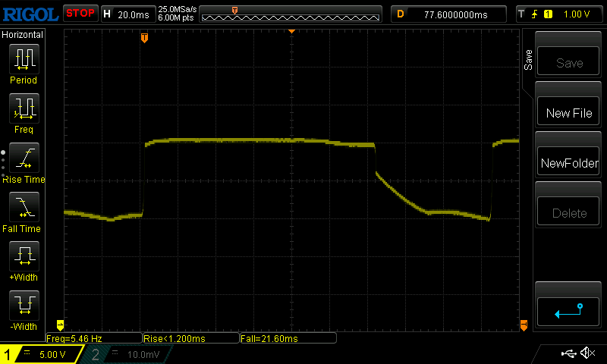Screen dimensions: 607x364
Task: Open the vertical Save tab label
Action: [x=528, y=61]
